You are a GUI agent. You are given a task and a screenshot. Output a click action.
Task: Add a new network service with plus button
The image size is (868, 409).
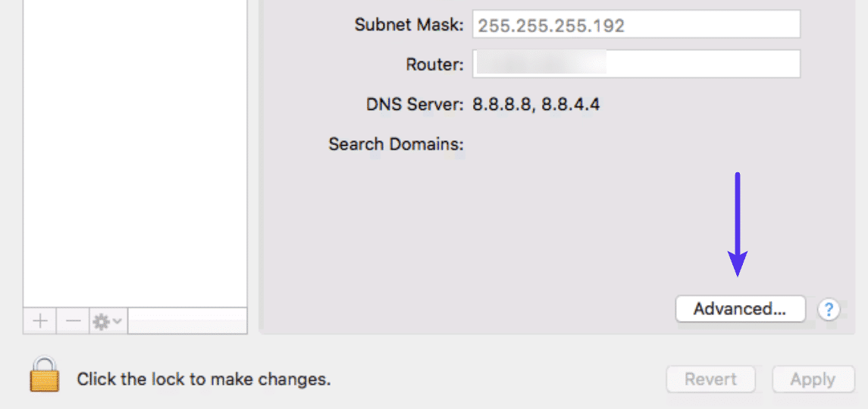(40, 322)
